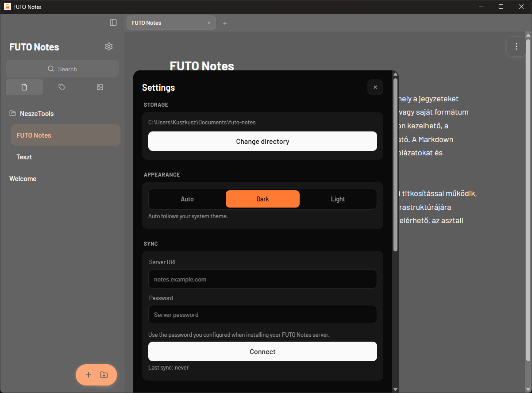The image size is (532, 393).
Task: Minimize the FUTO Notes window
Action: [x=481, y=7]
